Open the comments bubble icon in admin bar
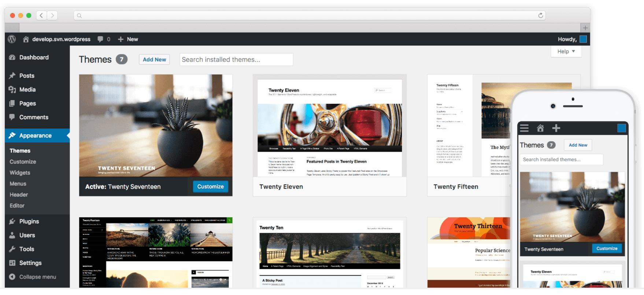Image resolution: width=644 pixels, height=295 pixels. pos(100,39)
